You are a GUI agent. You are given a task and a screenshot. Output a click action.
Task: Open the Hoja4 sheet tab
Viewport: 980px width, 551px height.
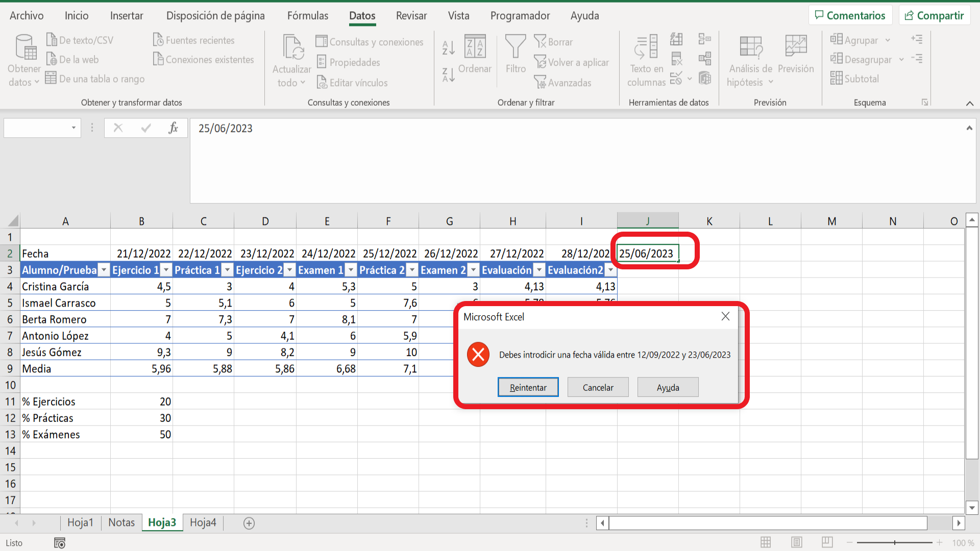pos(203,522)
